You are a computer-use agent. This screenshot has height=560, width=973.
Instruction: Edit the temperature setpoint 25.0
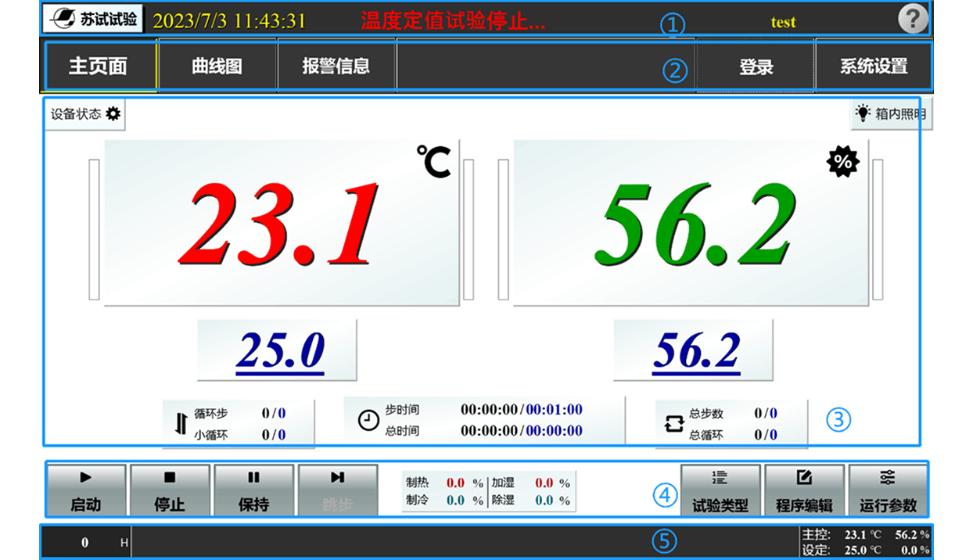(x=278, y=350)
